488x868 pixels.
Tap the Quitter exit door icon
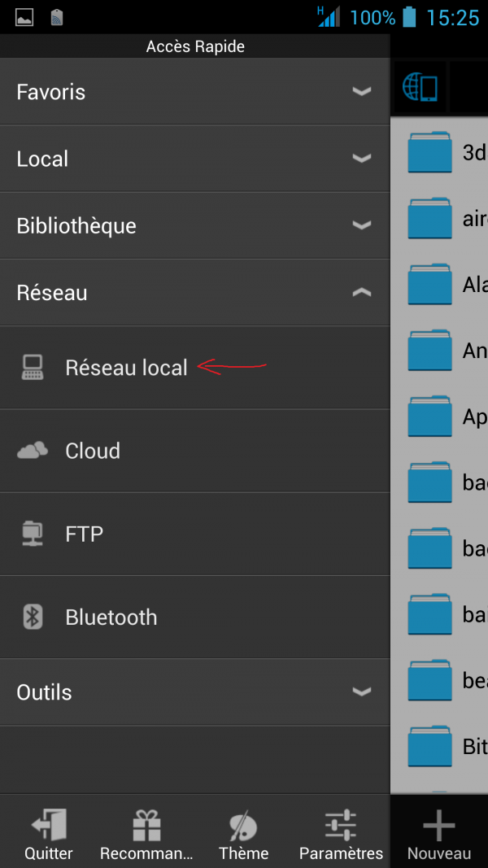pos(48,824)
